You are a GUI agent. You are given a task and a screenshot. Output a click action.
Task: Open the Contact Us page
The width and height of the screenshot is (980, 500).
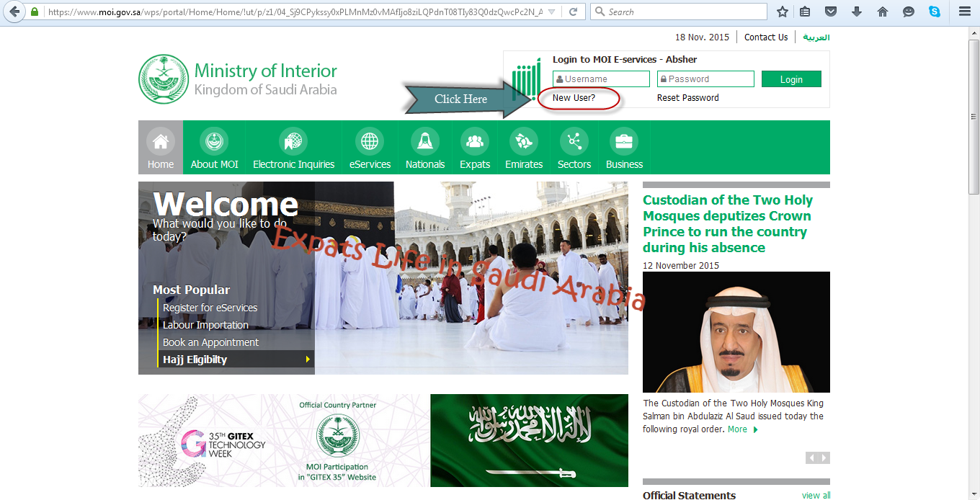pos(765,37)
